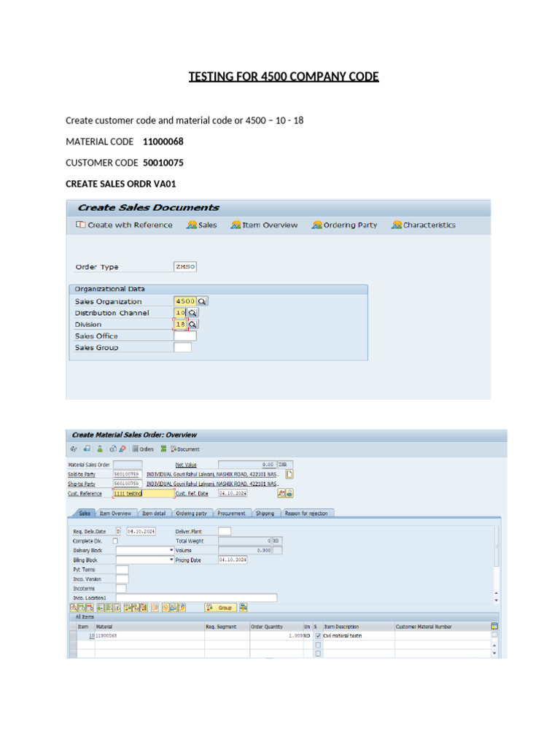Image resolution: width=560 pixels, height=747 pixels.
Task: Open the Sales button in Create Sales Documents
Action: [202, 225]
